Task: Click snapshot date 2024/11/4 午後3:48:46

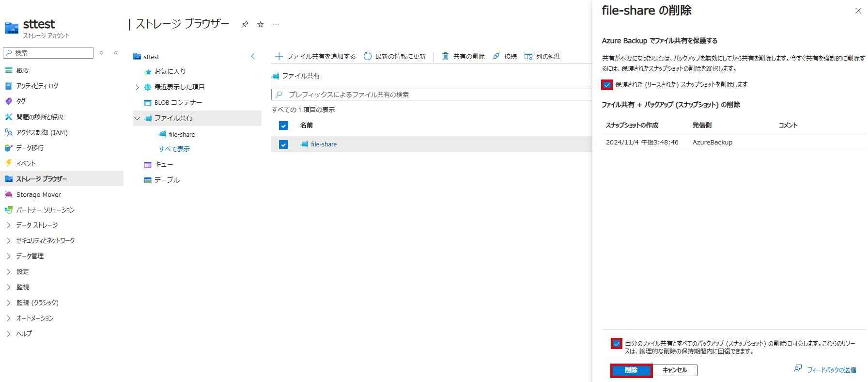Action: point(642,143)
